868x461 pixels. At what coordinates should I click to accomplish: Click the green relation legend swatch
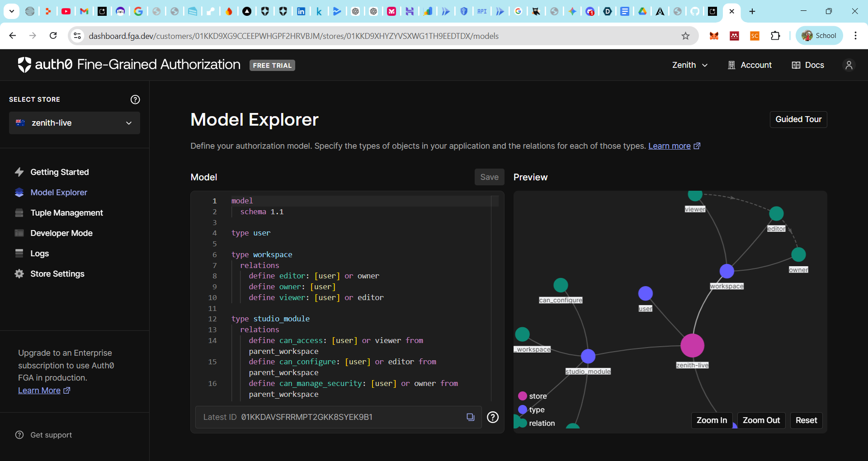pos(523,423)
